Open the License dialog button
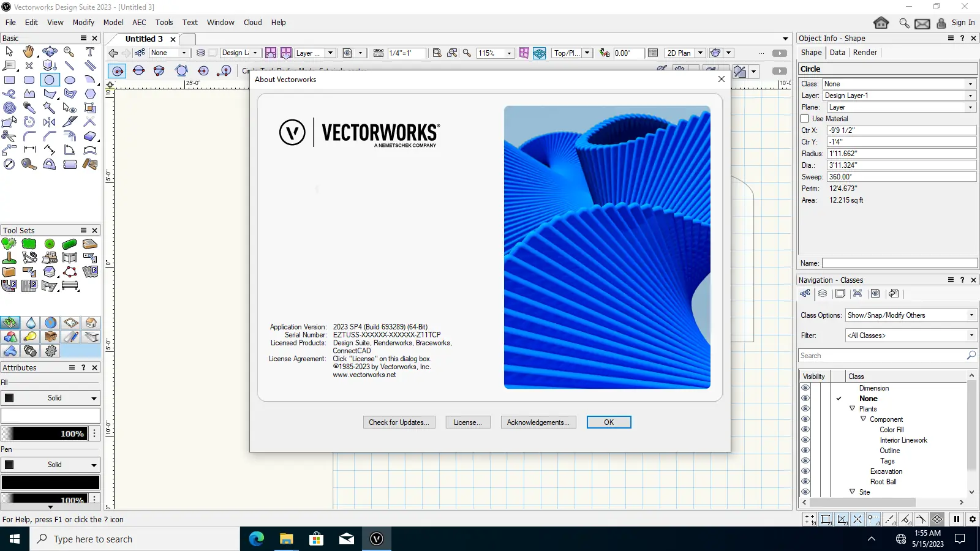This screenshot has height=551, width=980. click(x=468, y=422)
